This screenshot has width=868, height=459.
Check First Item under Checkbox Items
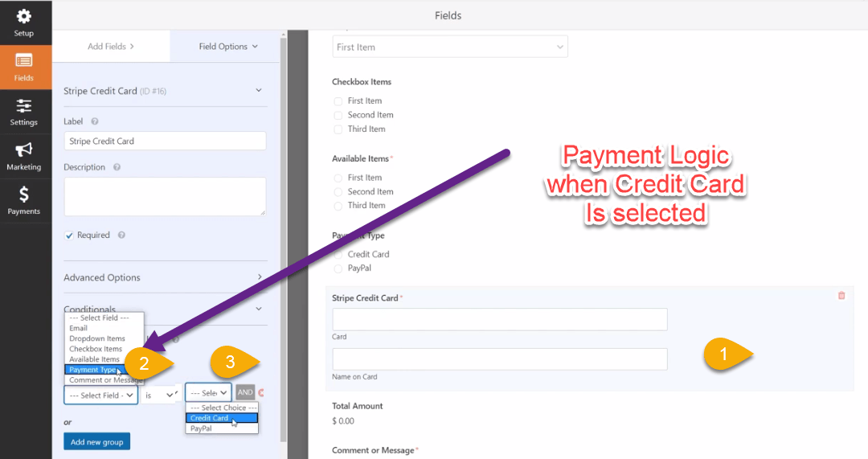pos(338,101)
